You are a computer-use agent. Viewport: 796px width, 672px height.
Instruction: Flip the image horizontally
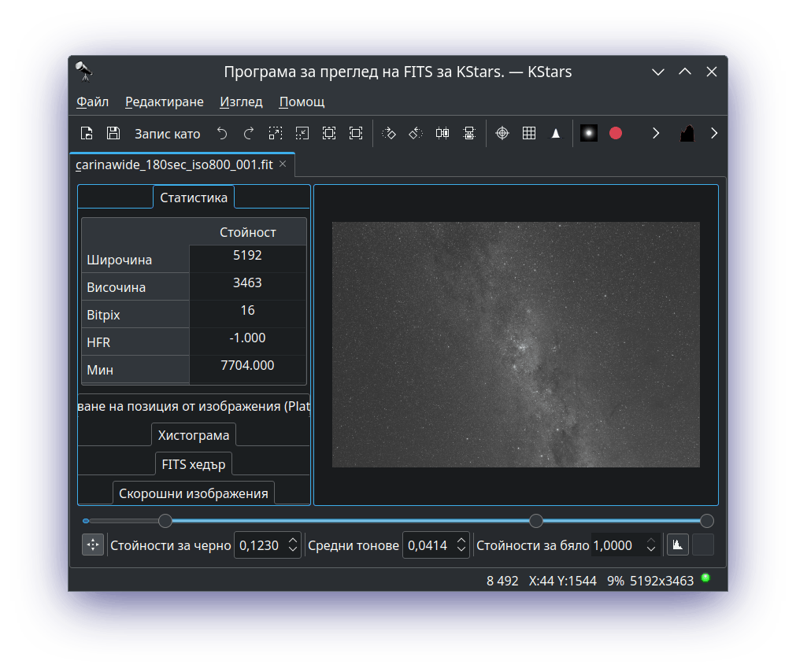[x=442, y=134]
